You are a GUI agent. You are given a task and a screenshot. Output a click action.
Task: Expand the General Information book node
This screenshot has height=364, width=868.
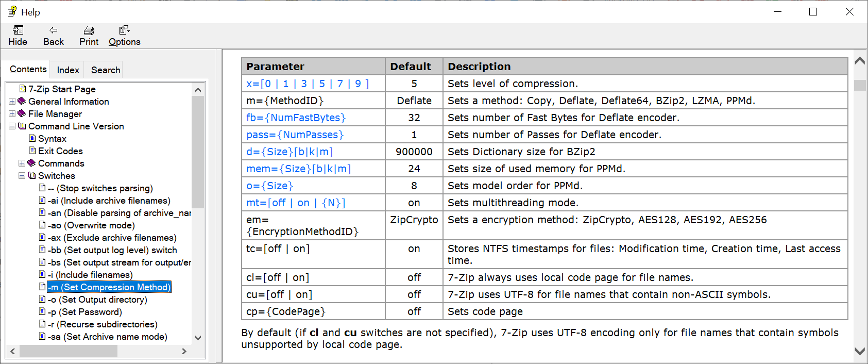click(12, 102)
